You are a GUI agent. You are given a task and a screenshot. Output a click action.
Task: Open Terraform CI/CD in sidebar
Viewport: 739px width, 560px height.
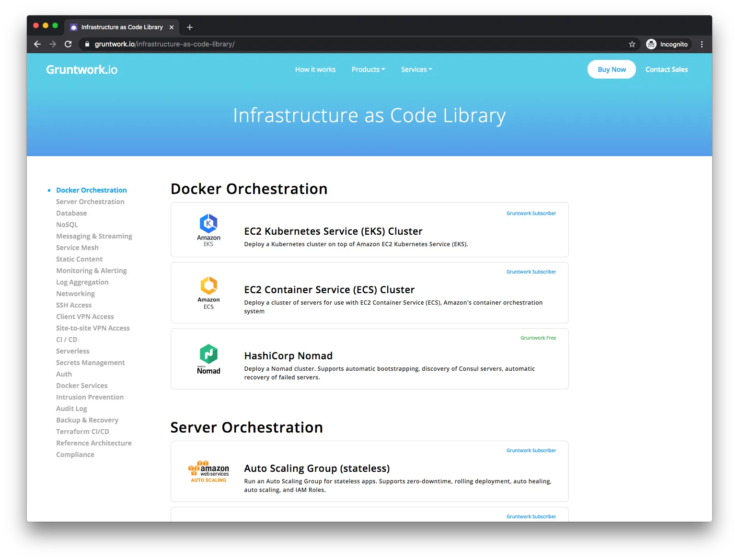(x=82, y=432)
